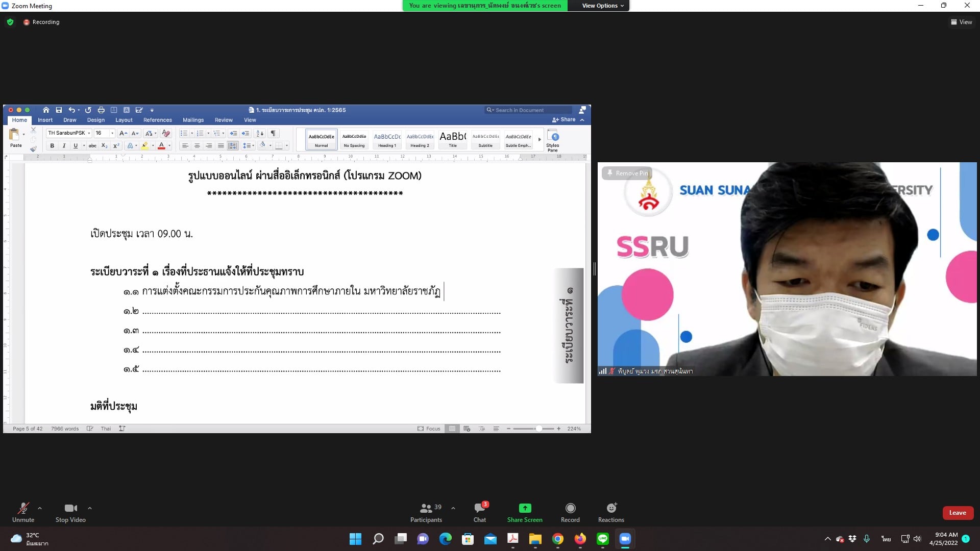The width and height of the screenshot is (980, 551).
Task: Open Windows Start menu
Action: [x=355, y=539]
